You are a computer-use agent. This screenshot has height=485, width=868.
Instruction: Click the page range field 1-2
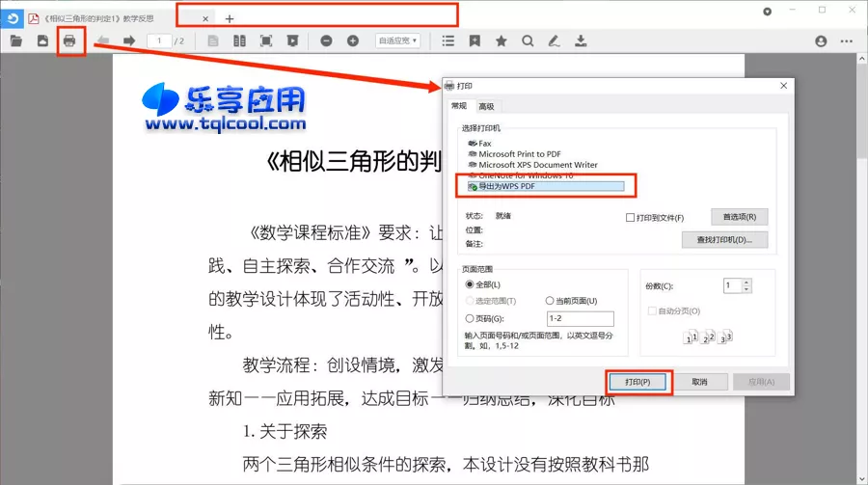pos(581,318)
